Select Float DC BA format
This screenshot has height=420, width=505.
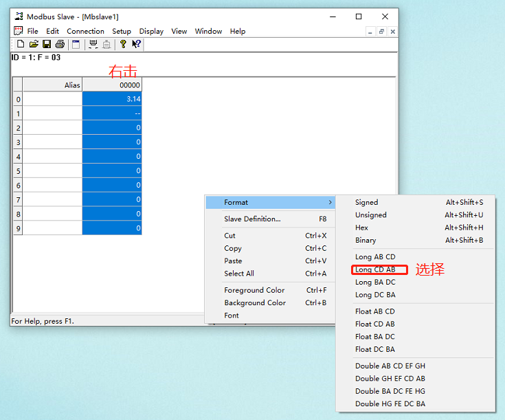click(x=416, y=349)
